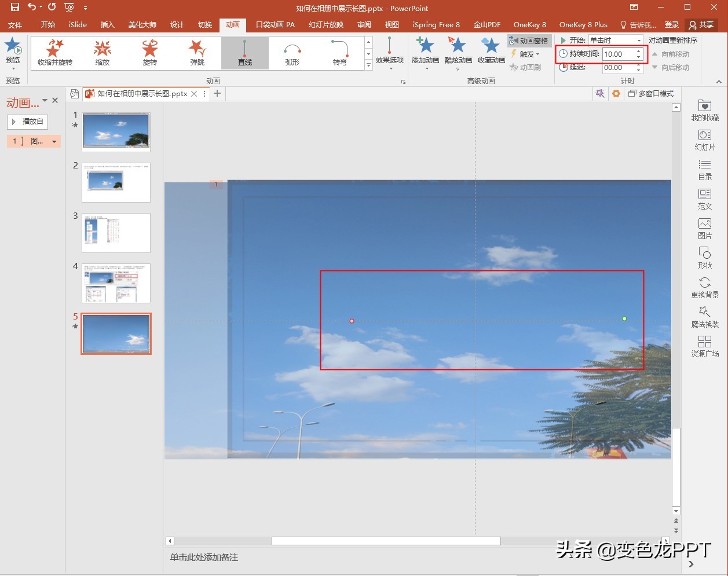The width and height of the screenshot is (728, 576).
Task: Select the 弧形 motion path effect
Action: click(x=292, y=53)
